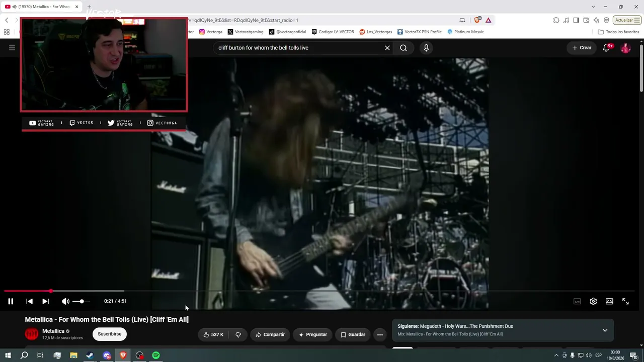Open the Metallica channel name link
The width and height of the screenshot is (644, 362).
click(x=53, y=331)
